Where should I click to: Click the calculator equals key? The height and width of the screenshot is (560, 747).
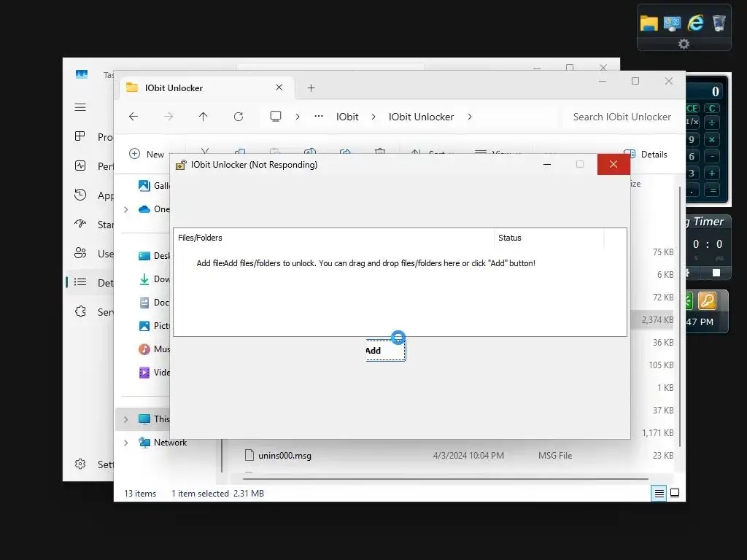point(713,190)
